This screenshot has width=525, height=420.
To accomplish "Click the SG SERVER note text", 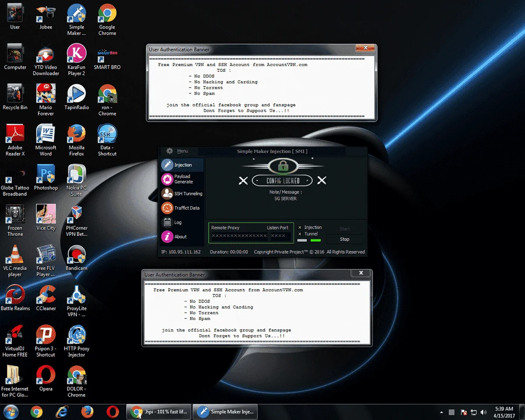I will pyautogui.click(x=285, y=199).
